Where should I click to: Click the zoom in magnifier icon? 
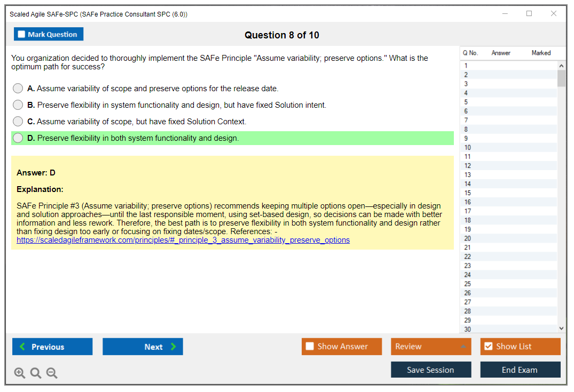(20, 373)
